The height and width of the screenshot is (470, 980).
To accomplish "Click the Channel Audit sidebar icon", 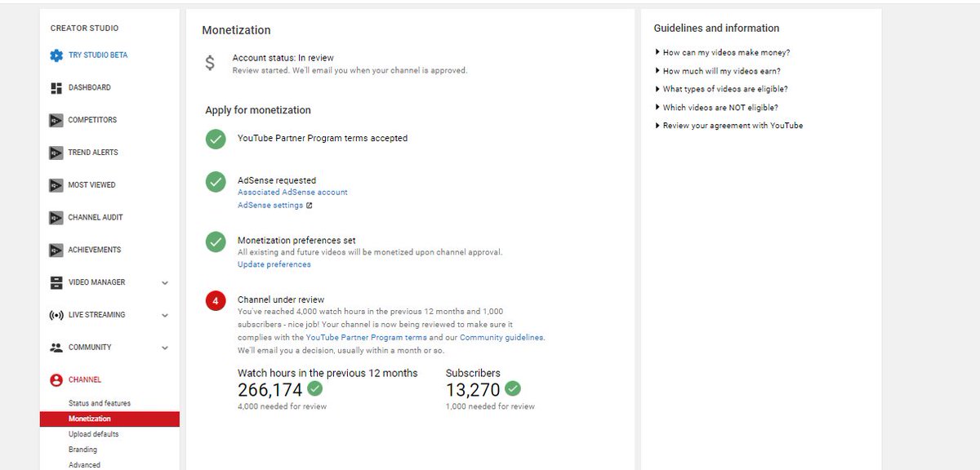I will pos(56,218).
